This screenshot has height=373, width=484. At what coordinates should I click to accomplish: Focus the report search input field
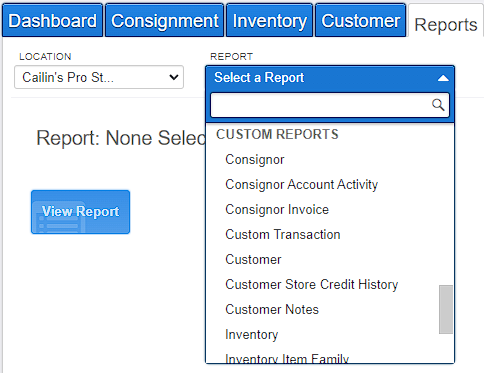[x=330, y=105]
